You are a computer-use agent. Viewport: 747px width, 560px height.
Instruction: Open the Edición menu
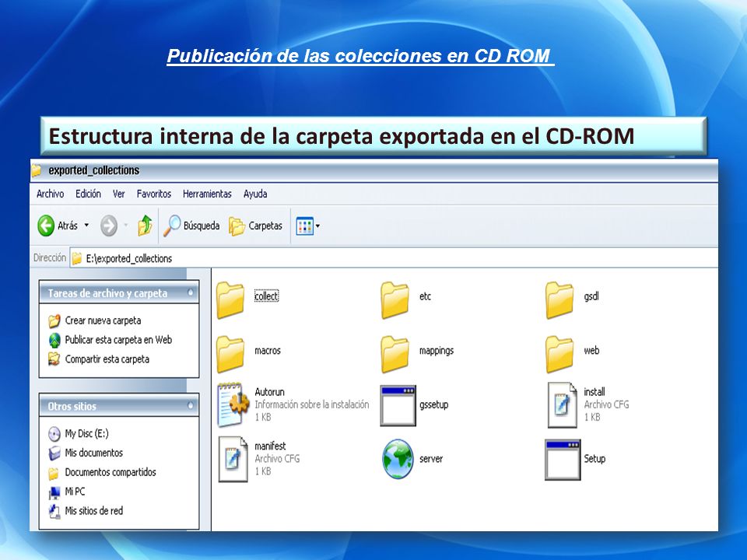coord(88,194)
